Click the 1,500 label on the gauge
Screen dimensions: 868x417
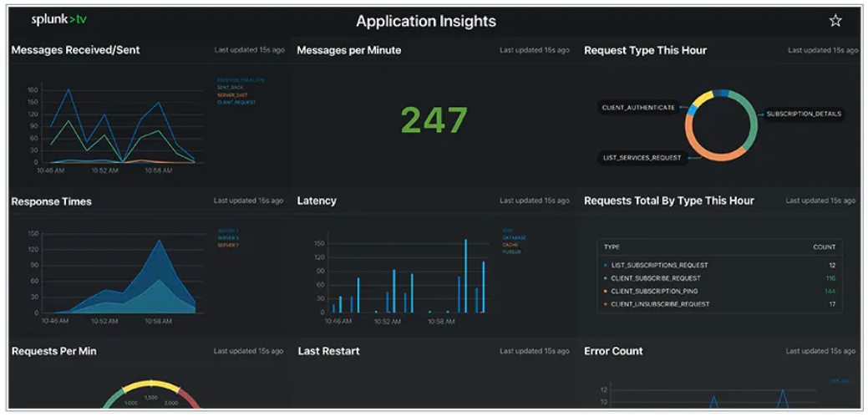[x=150, y=398]
